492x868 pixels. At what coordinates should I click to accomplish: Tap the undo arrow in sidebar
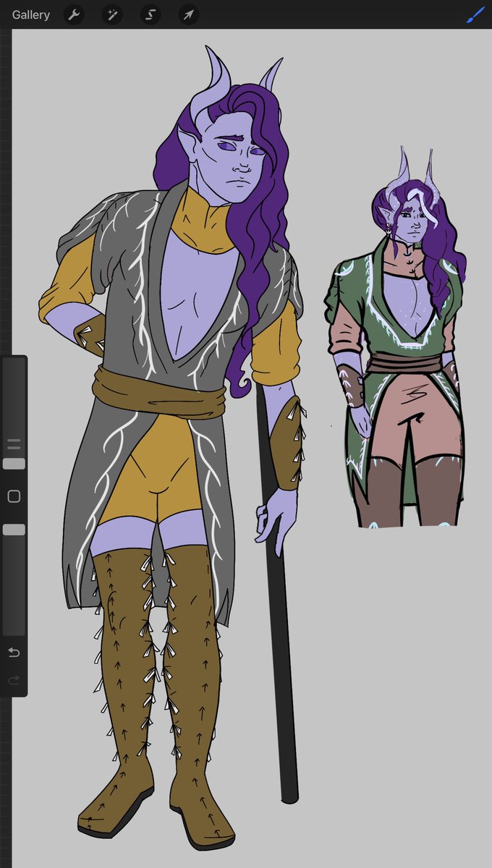click(x=14, y=653)
